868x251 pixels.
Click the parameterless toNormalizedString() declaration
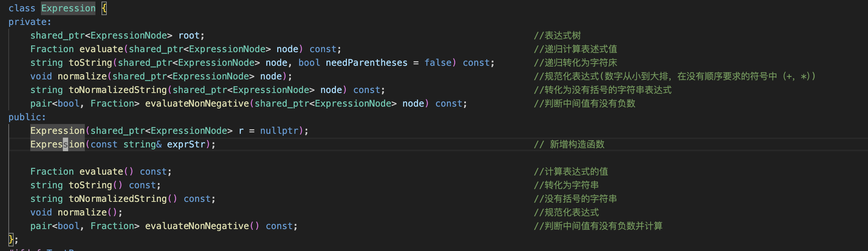pyautogui.click(x=118, y=199)
